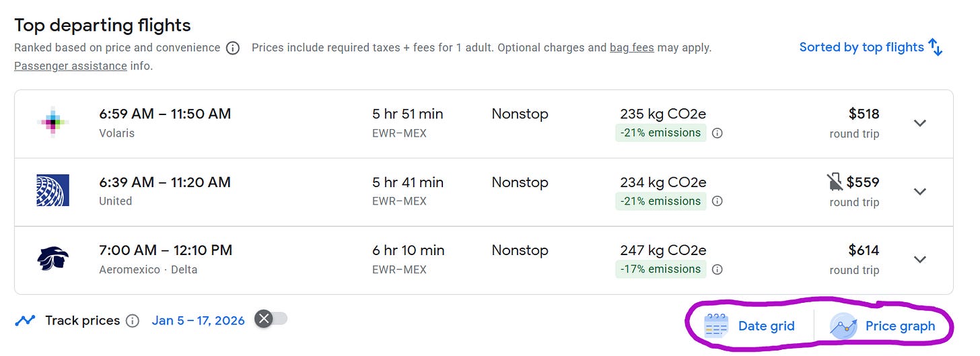Click emissions info icon on United flight
980x356 pixels.
pyautogui.click(x=717, y=201)
